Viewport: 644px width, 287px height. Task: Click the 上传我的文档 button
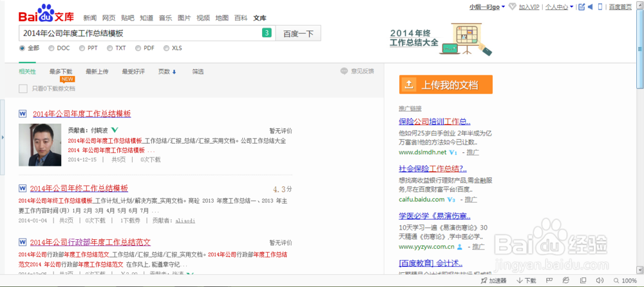(446, 84)
